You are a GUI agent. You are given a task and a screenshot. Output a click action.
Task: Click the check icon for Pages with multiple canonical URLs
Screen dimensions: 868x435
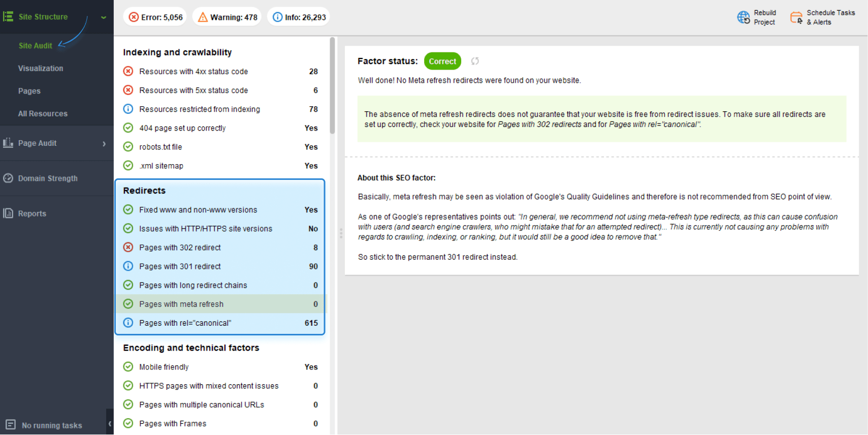(x=128, y=404)
